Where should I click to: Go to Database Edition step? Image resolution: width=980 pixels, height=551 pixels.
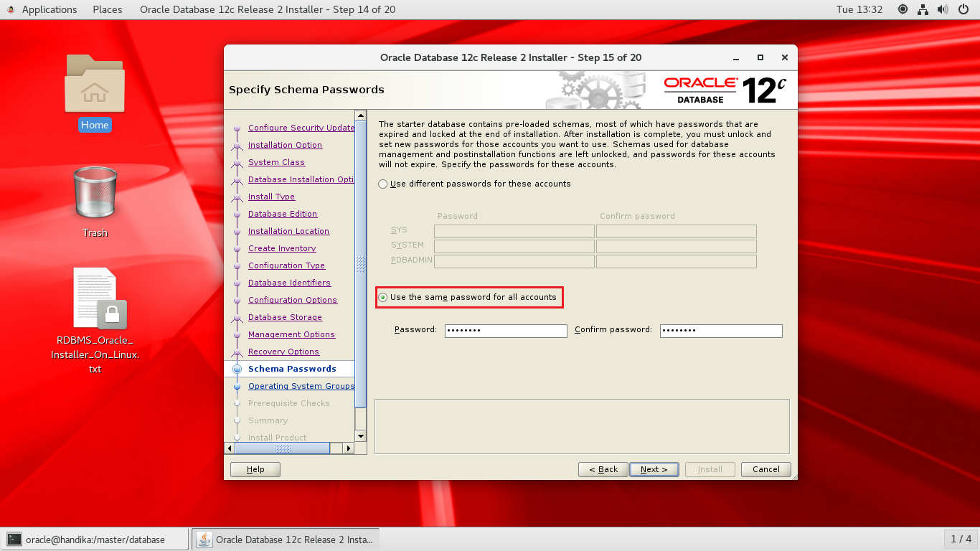point(283,214)
